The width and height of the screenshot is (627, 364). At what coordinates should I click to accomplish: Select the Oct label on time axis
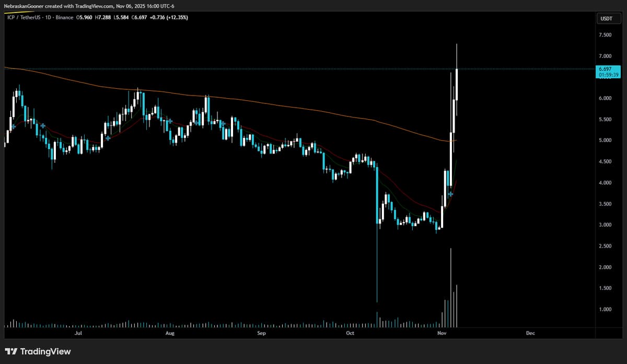click(350, 333)
